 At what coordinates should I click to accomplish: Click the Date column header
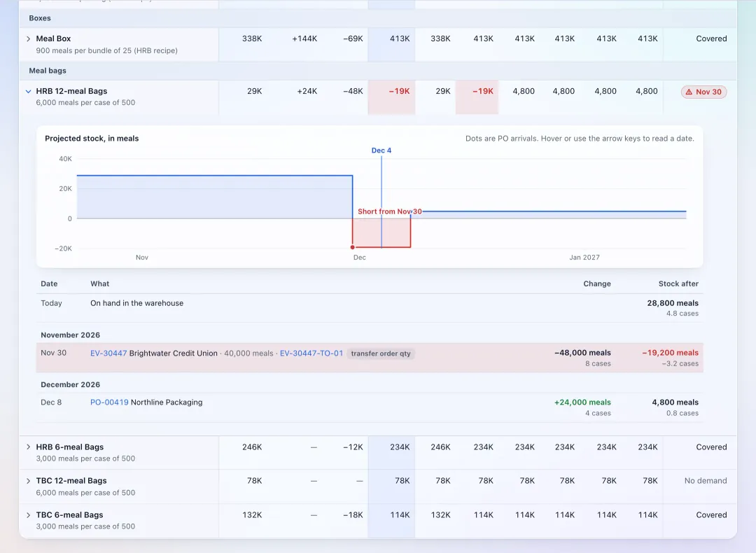tap(49, 283)
